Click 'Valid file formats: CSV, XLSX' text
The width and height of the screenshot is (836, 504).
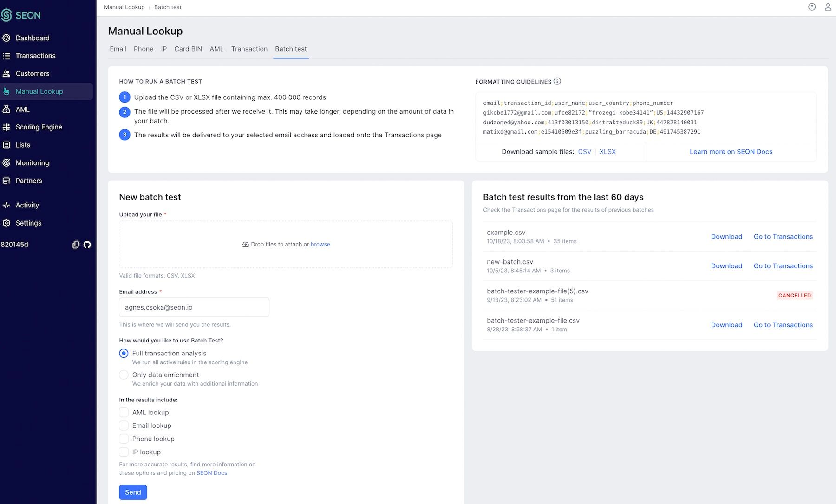[x=157, y=276]
